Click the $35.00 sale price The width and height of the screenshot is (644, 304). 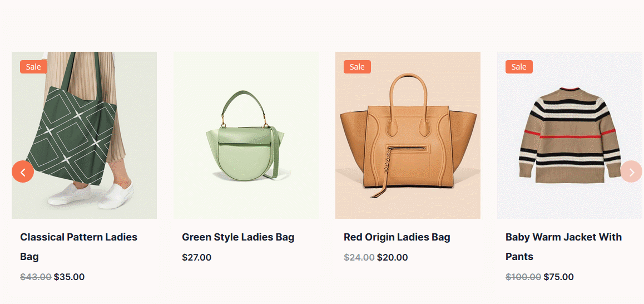(69, 277)
